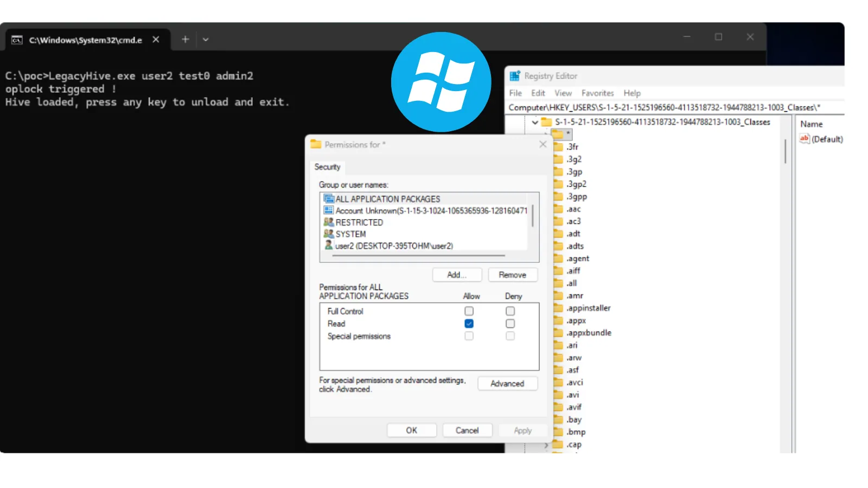Close the Permissions dialog
This screenshot has height=488, width=868.
(x=543, y=144)
